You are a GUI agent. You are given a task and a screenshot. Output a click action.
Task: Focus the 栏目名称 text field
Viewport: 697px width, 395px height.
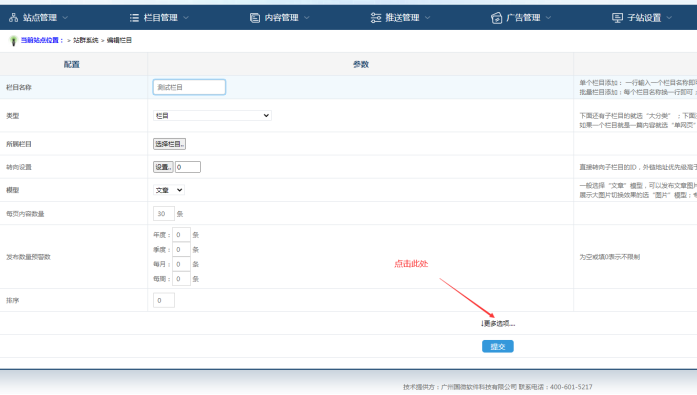pyautogui.click(x=189, y=87)
